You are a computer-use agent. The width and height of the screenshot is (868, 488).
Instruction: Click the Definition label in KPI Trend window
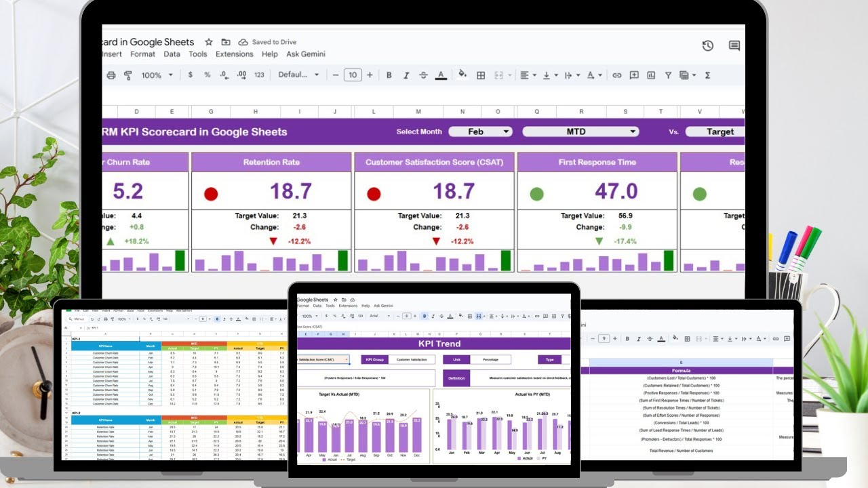[x=456, y=378]
